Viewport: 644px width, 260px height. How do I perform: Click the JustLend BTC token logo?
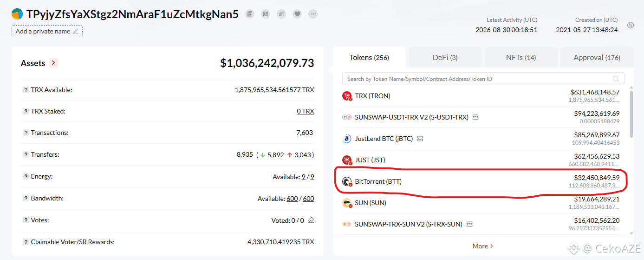[347, 139]
